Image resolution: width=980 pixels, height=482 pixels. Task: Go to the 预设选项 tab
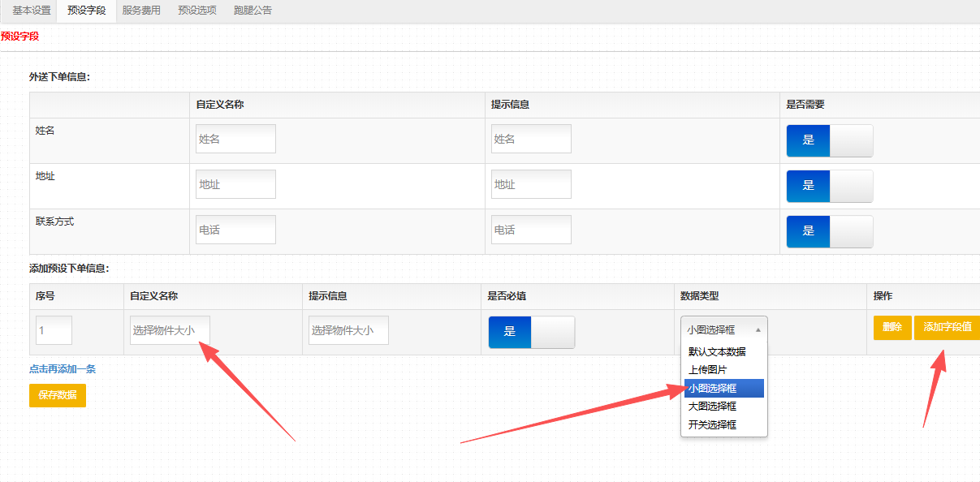[x=197, y=11]
